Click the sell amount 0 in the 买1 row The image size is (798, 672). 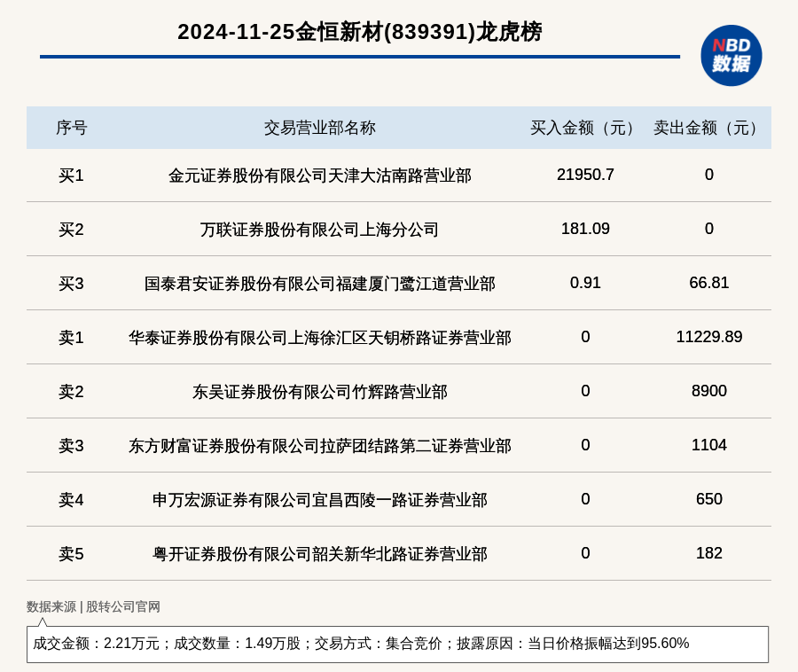[709, 175]
